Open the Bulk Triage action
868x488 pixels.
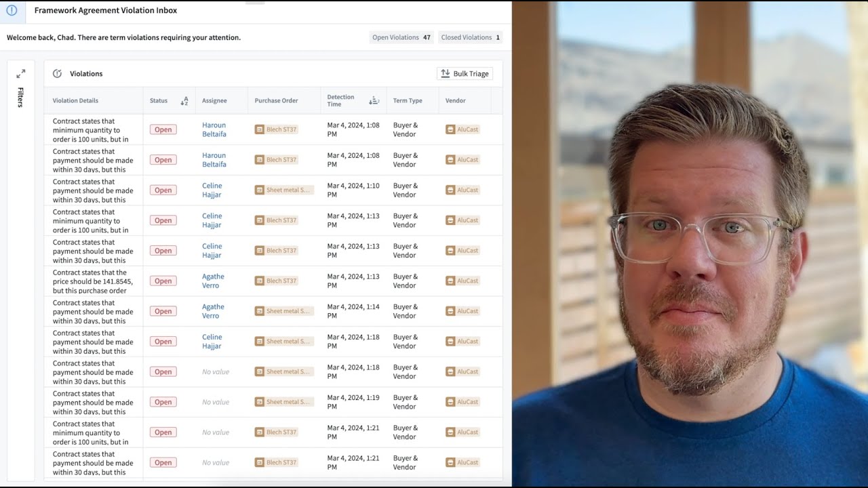coord(465,74)
